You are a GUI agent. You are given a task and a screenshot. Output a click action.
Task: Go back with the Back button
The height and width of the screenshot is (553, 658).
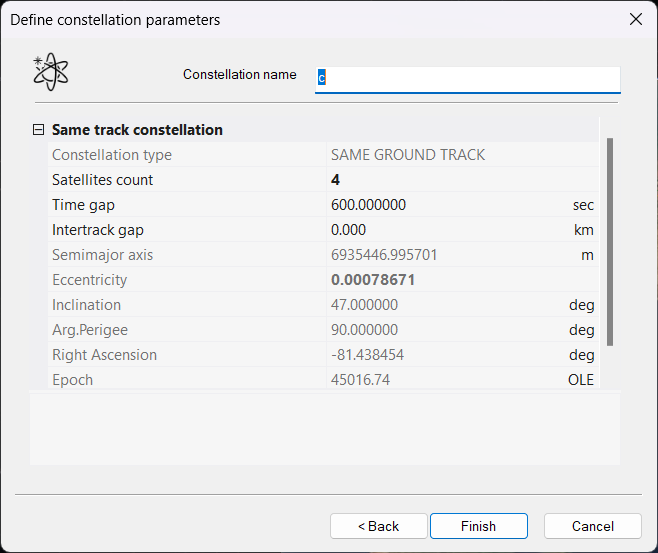tap(379, 526)
